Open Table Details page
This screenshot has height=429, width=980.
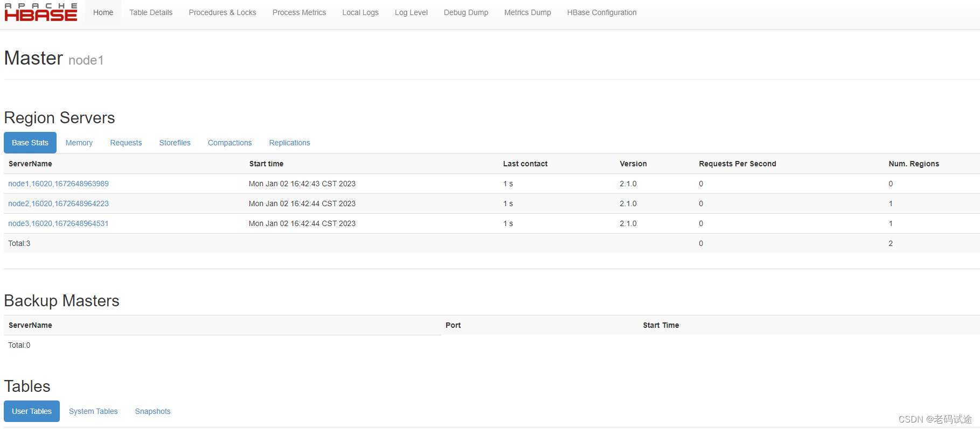[x=151, y=12]
